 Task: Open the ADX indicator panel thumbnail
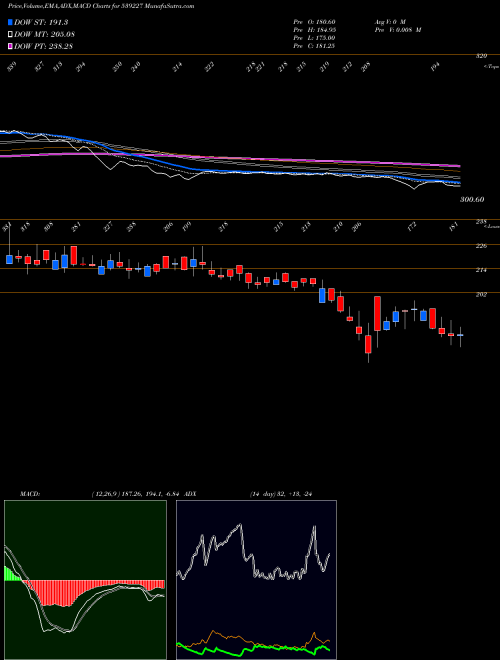coord(256,580)
